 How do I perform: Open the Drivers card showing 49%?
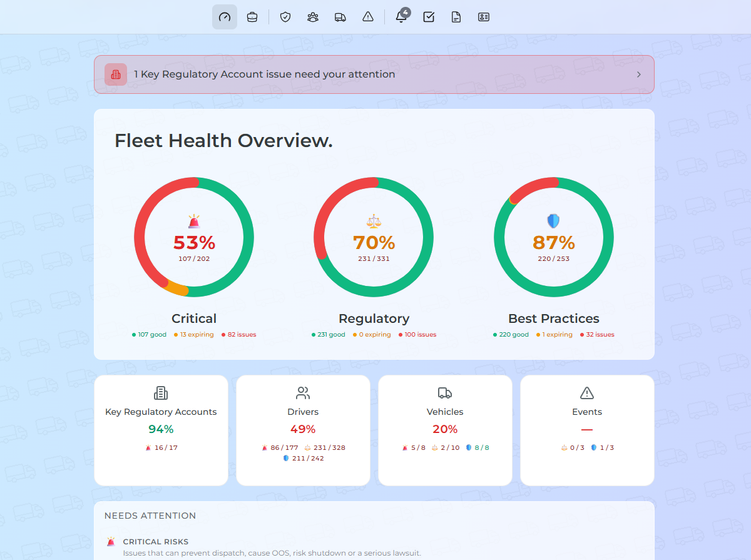303,430
